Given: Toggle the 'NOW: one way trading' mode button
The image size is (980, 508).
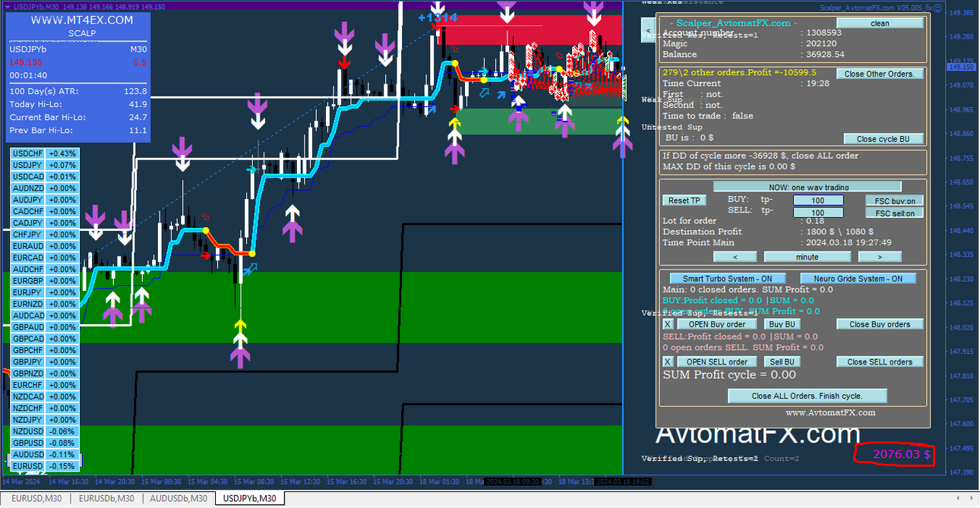Looking at the screenshot, I should [x=807, y=187].
